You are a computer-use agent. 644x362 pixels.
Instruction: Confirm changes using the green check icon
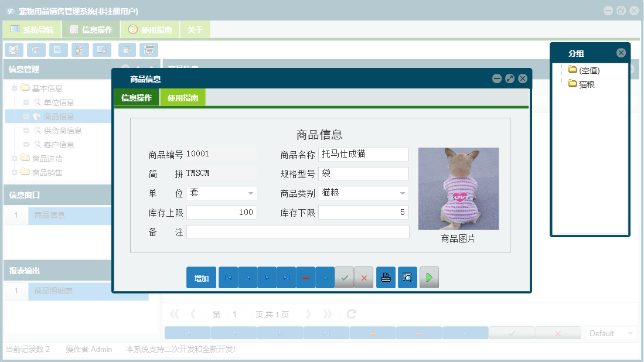coord(345,277)
